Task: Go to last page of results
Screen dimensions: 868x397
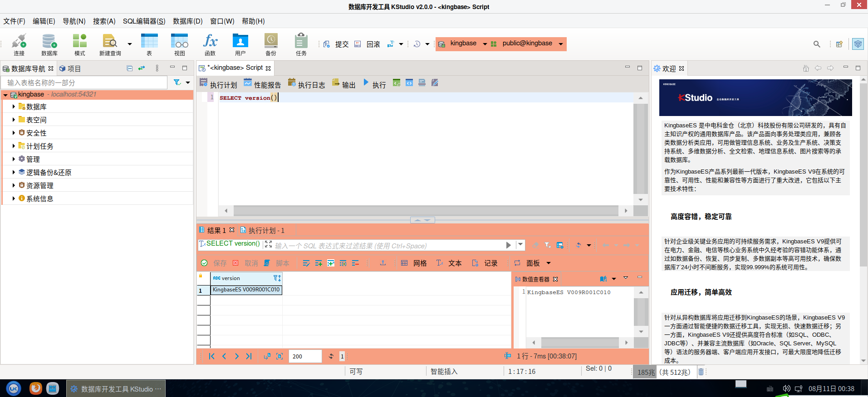Action: pos(249,356)
